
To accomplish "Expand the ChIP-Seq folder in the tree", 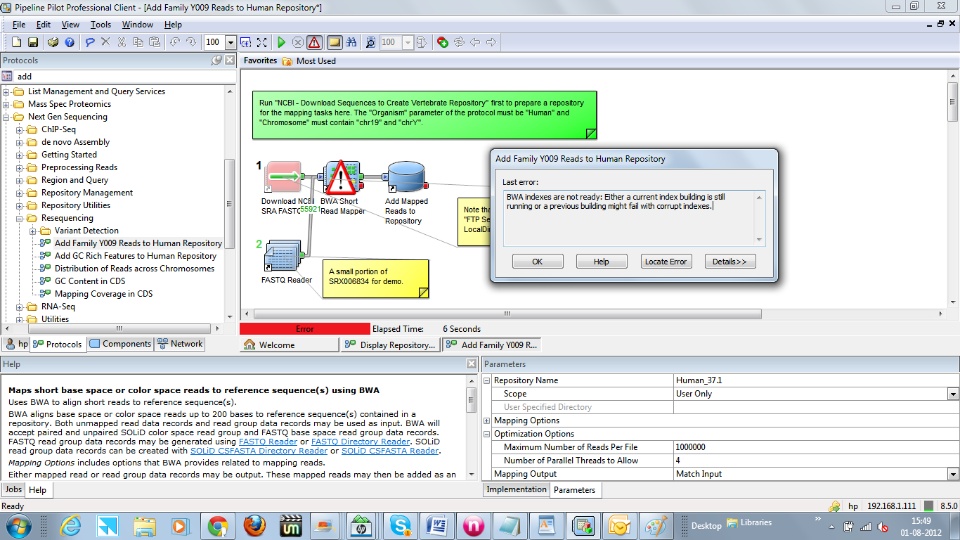I will [x=20, y=130].
